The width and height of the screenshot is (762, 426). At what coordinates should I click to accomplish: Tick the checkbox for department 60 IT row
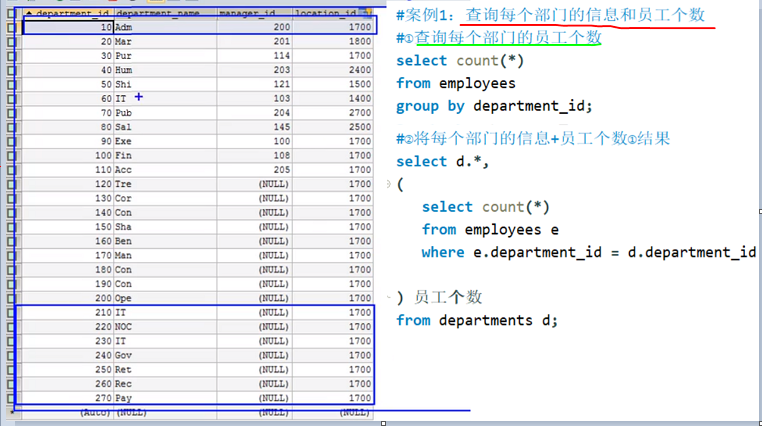coord(11,99)
